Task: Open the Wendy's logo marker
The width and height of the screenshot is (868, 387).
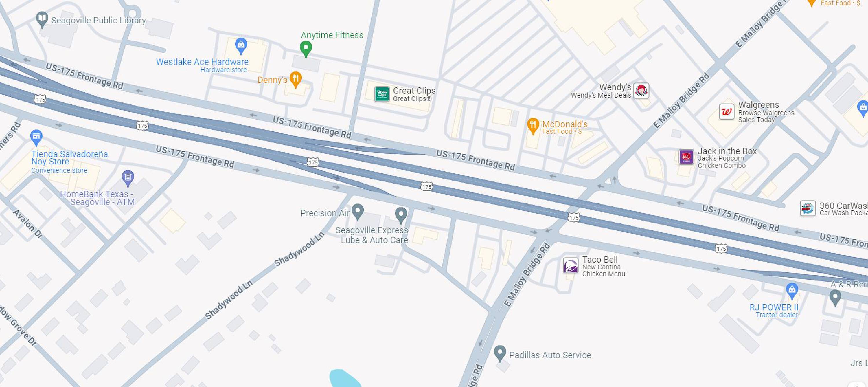Action: (x=641, y=90)
